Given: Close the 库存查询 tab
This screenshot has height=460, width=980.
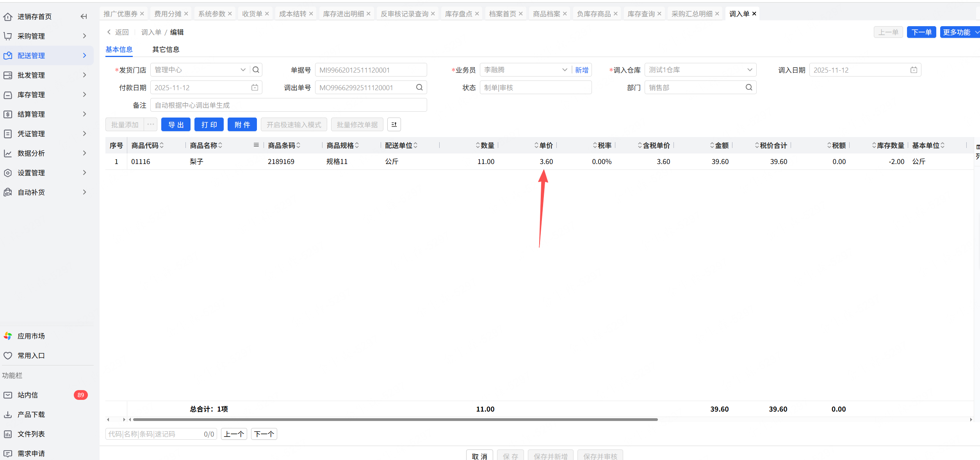Looking at the screenshot, I should (659, 14).
